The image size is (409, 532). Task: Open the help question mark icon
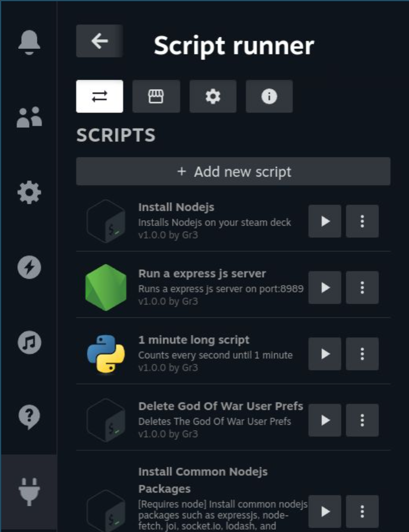click(x=29, y=417)
